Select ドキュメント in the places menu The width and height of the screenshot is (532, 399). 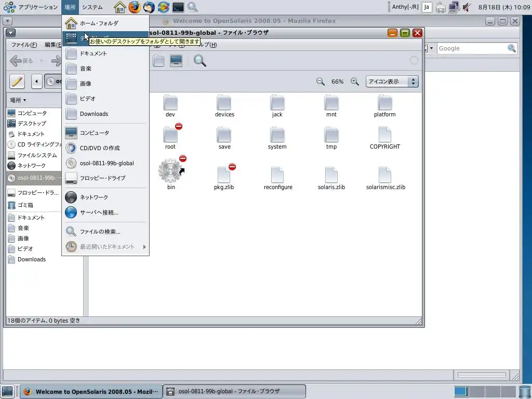105,54
